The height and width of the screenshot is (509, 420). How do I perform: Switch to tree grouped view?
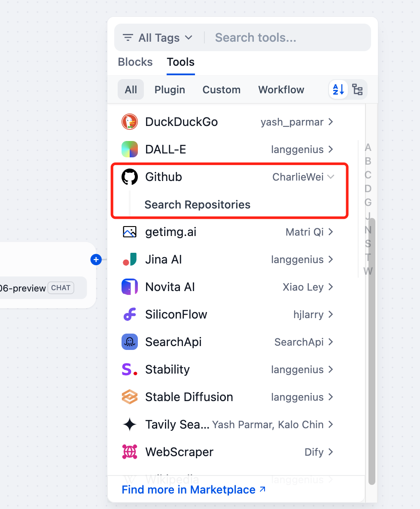pyautogui.click(x=357, y=89)
